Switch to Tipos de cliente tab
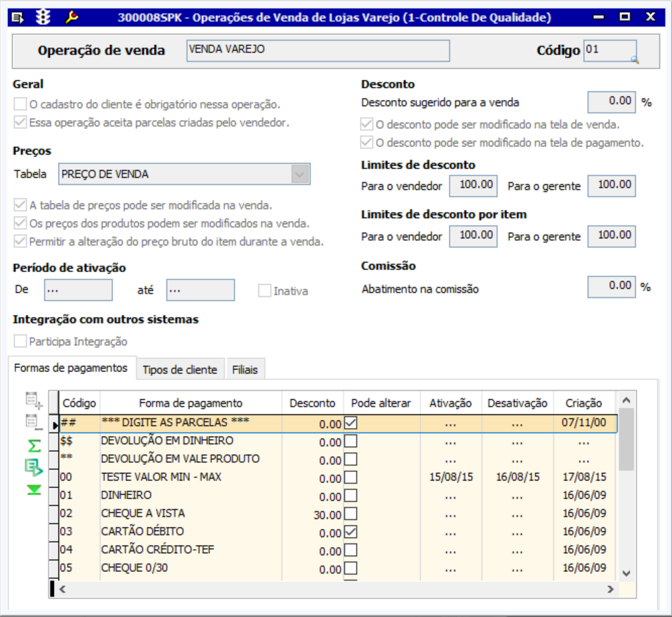 (180, 369)
